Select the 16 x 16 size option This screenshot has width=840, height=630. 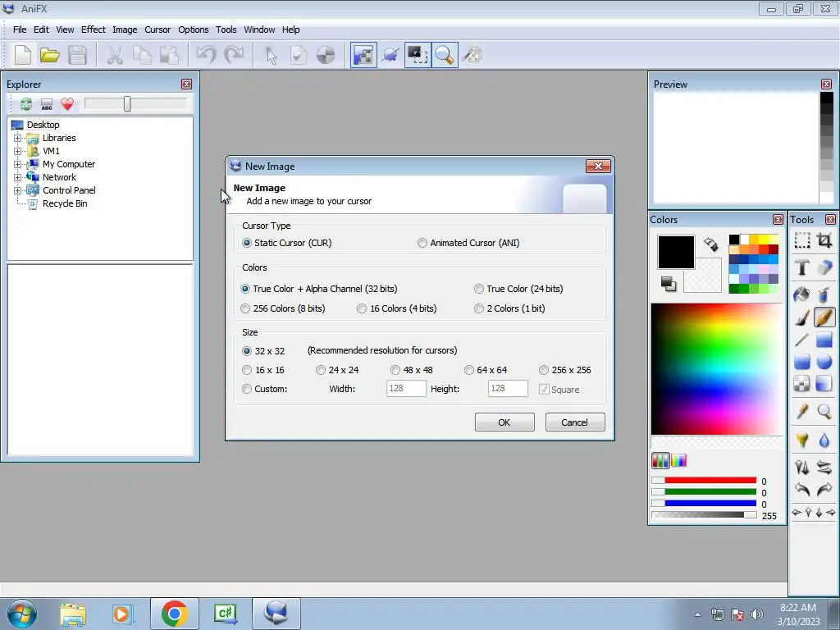coord(263,370)
